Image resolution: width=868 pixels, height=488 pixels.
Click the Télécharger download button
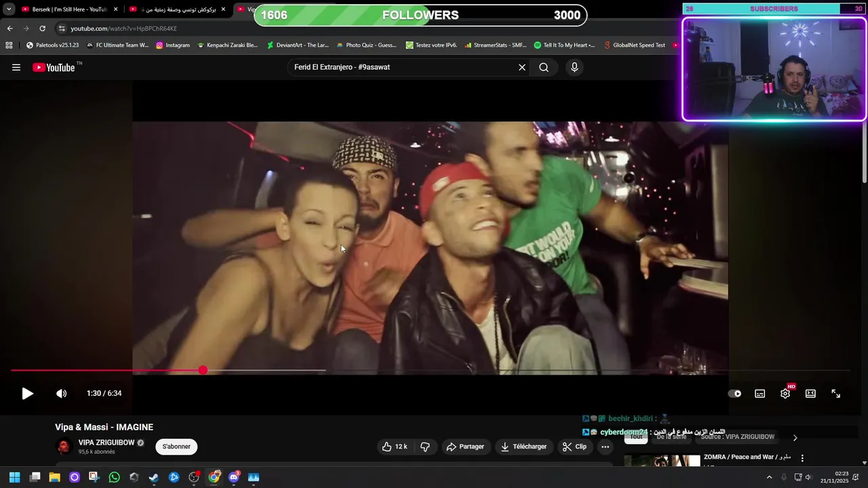pos(523,447)
